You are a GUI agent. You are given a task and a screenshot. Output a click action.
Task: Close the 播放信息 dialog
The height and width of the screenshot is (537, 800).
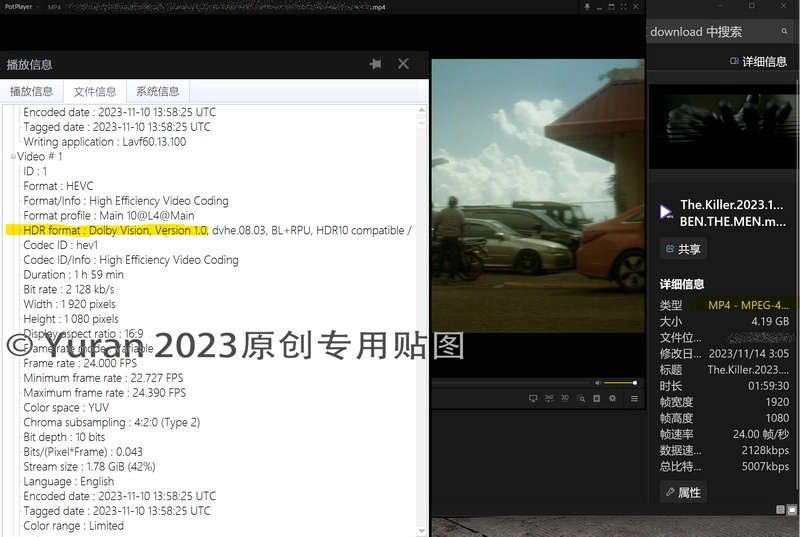(x=403, y=64)
